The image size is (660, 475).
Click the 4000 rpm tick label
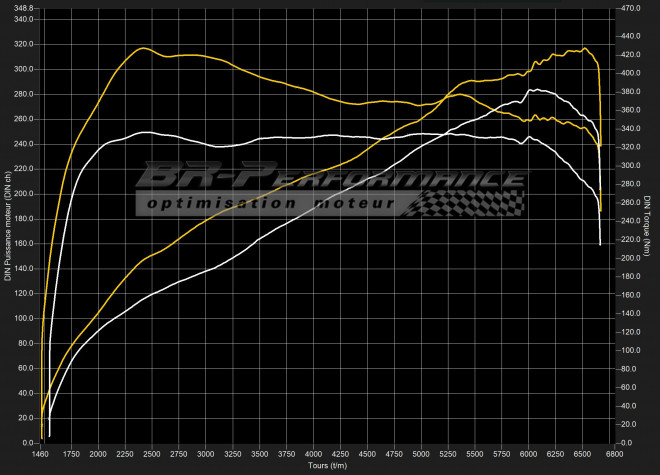[x=313, y=454]
